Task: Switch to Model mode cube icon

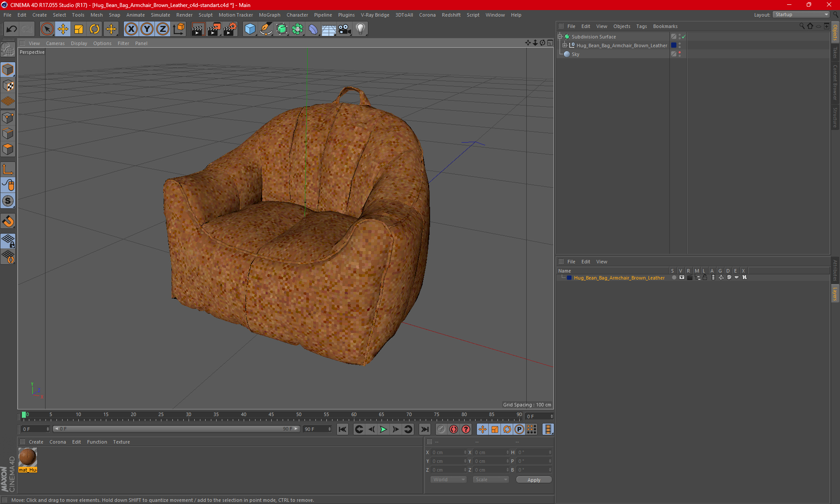Action: click(8, 70)
